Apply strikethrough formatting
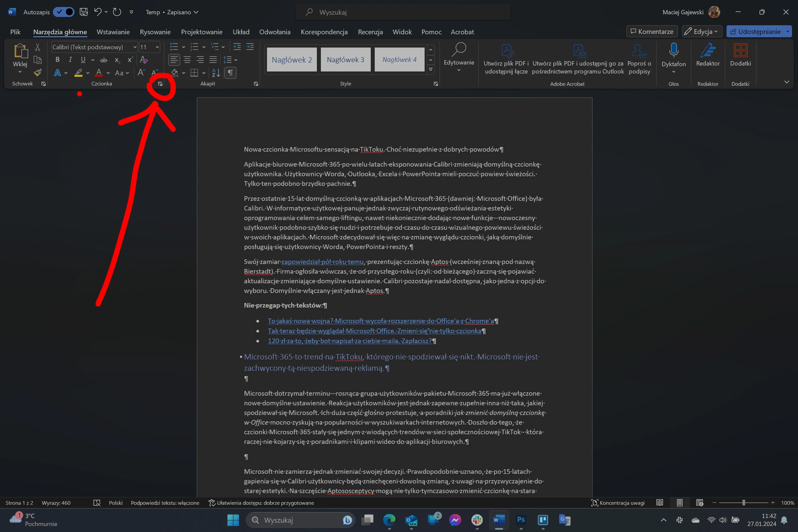This screenshot has height=532, width=798. tap(103, 60)
